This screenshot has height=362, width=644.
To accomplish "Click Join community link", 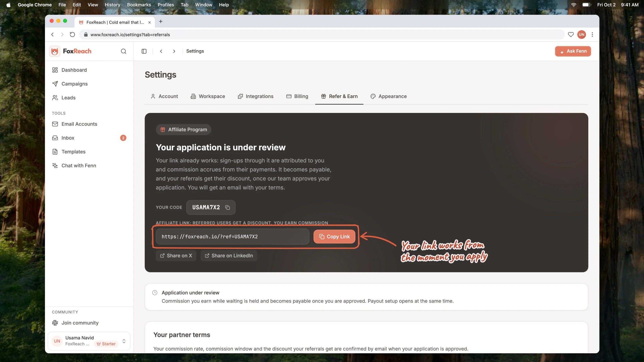I will (75, 323).
